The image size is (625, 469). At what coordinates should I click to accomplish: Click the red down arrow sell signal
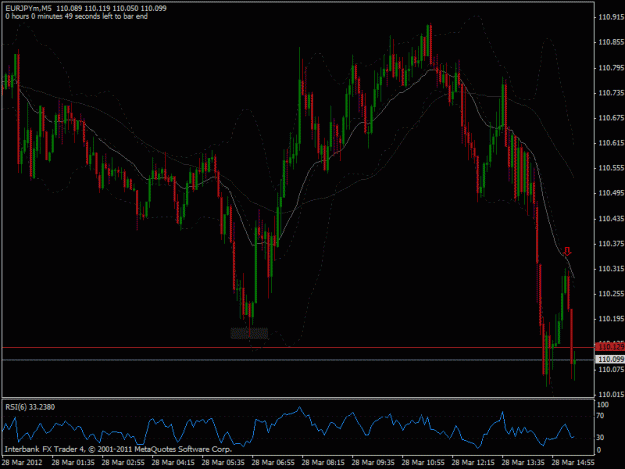(x=568, y=251)
